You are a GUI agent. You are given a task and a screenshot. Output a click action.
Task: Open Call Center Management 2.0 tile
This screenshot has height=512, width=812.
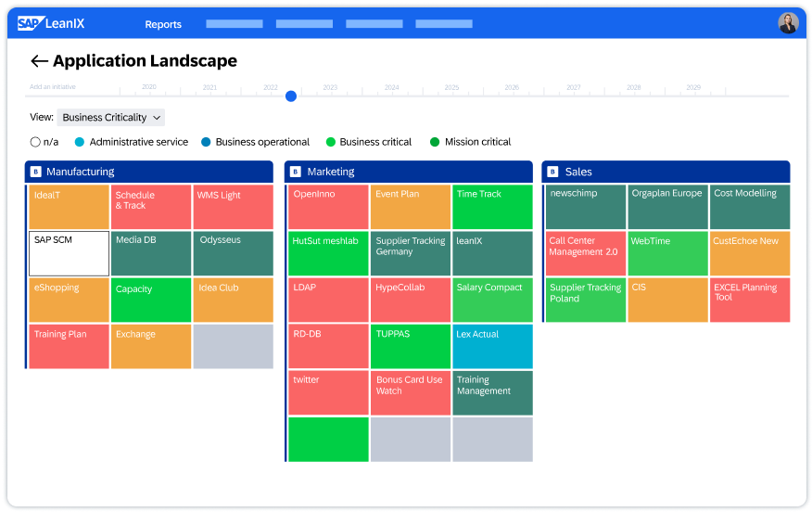(x=586, y=253)
